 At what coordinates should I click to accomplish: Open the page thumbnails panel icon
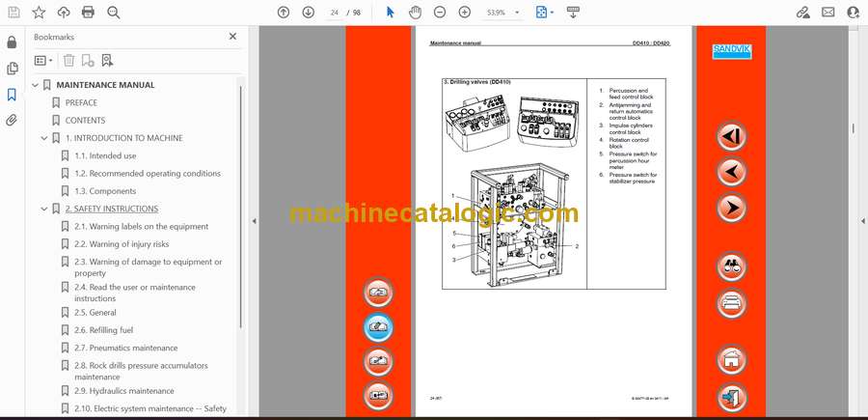pos(12,69)
